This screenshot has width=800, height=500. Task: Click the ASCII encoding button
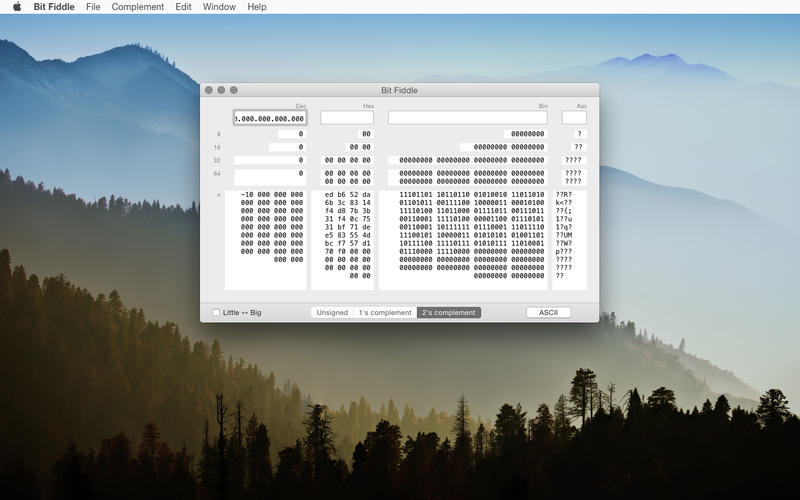point(548,312)
